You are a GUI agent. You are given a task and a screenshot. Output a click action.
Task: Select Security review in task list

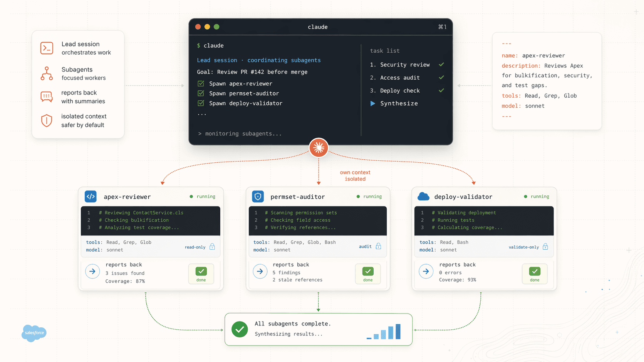pyautogui.click(x=404, y=65)
